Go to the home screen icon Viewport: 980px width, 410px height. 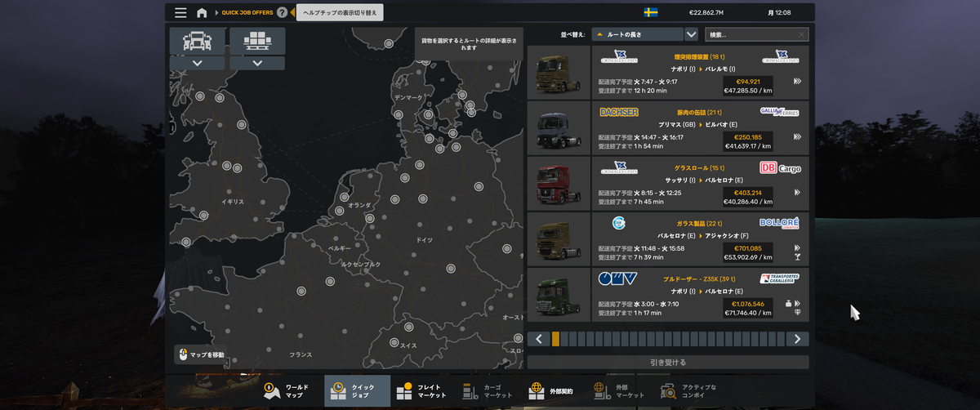click(x=202, y=13)
